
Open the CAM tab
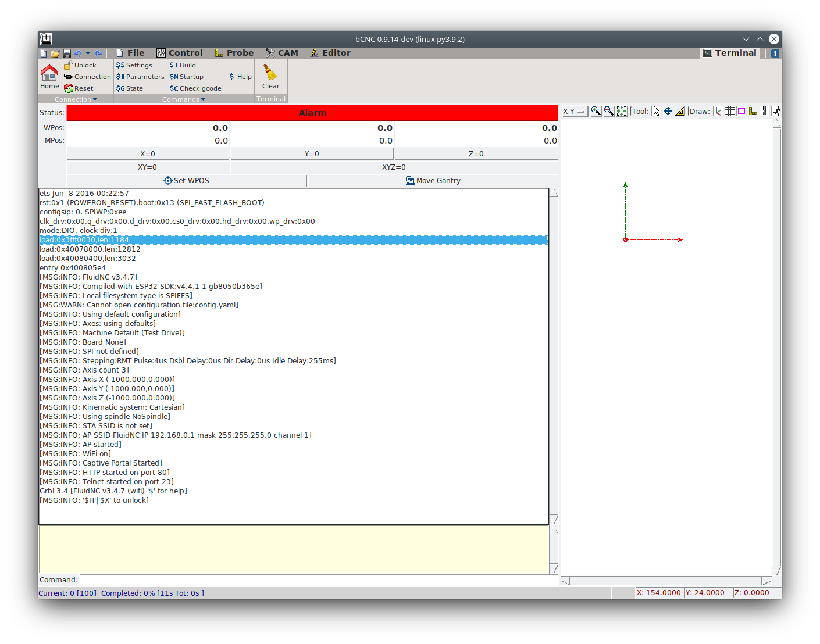tap(282, 53)
